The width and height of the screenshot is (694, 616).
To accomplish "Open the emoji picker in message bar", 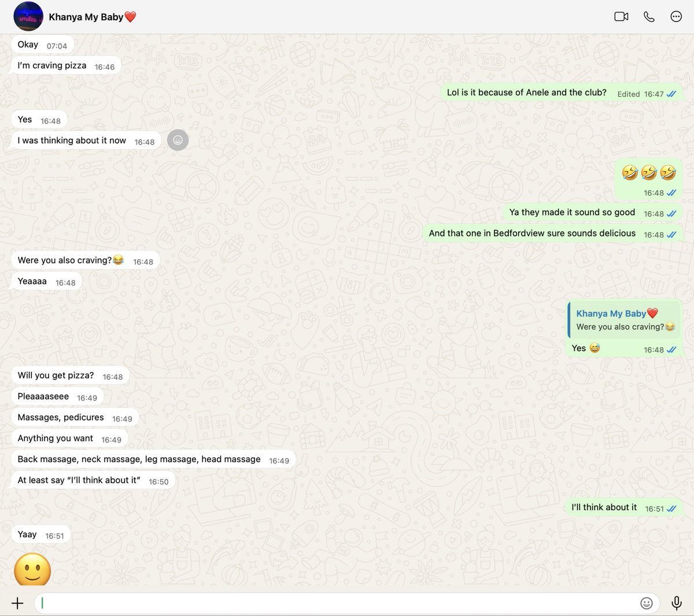I will point(647,603).
